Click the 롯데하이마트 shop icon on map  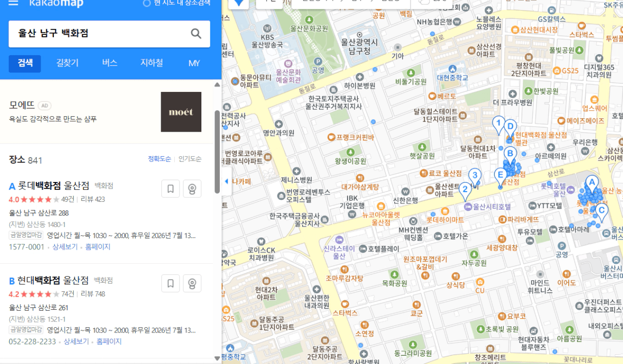pos(445,212)
